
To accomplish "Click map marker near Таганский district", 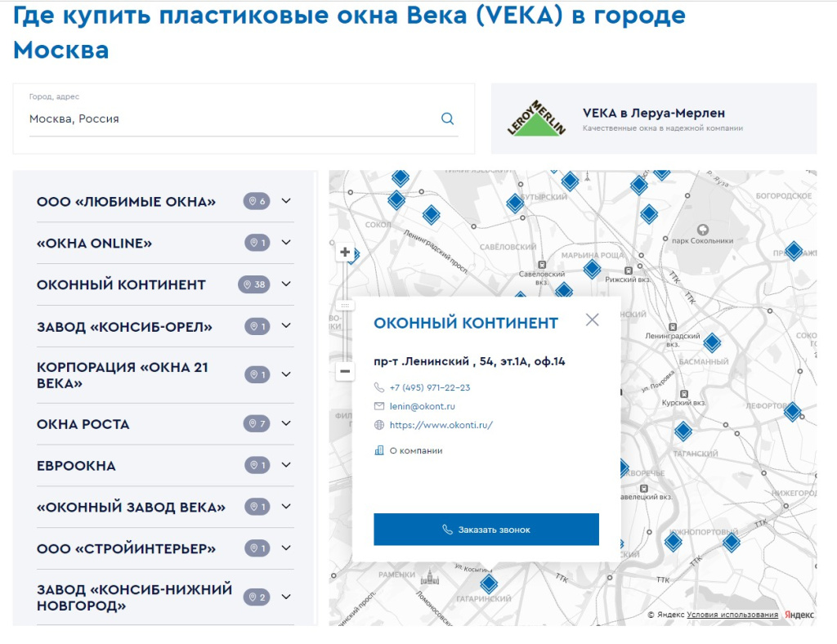I will click(x=683, y=431).
